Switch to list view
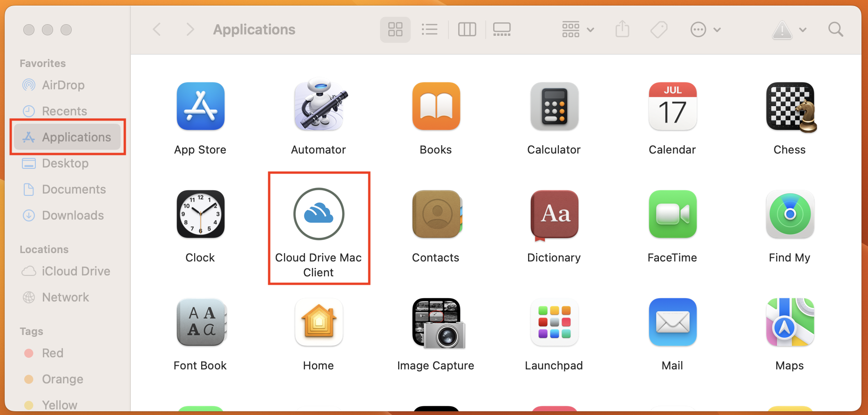Image resolution: width=868 pixels, height=415 pixels. click(x=429, y=29)
